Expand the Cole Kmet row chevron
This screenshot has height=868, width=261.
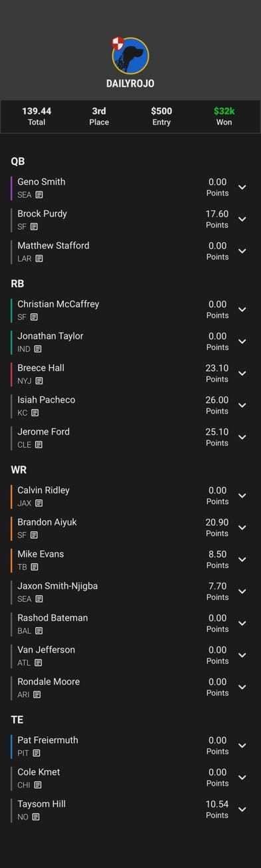click(x=242, y=778)
